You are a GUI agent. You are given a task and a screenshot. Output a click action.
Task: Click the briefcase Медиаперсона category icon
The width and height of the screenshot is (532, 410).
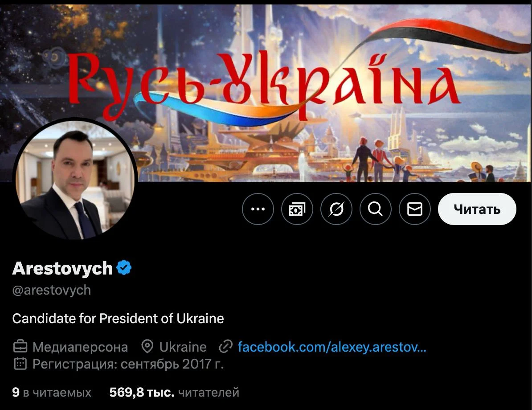coord(20,347)
